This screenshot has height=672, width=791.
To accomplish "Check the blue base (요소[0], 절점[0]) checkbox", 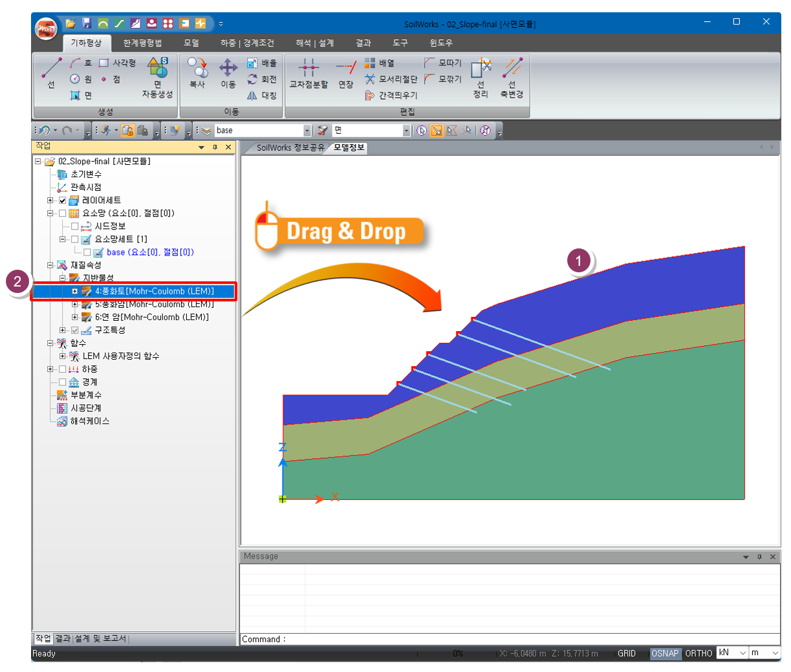I will pos(87,252).
